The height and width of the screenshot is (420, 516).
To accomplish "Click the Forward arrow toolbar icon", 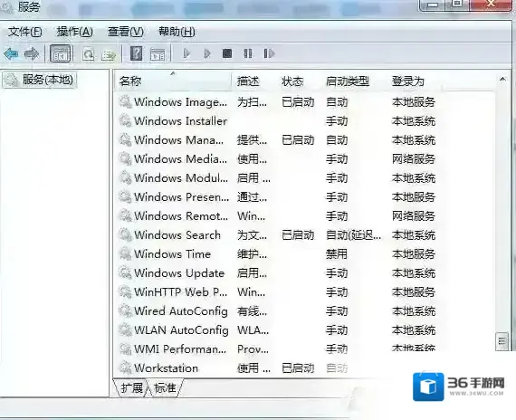I will (32, 53).
